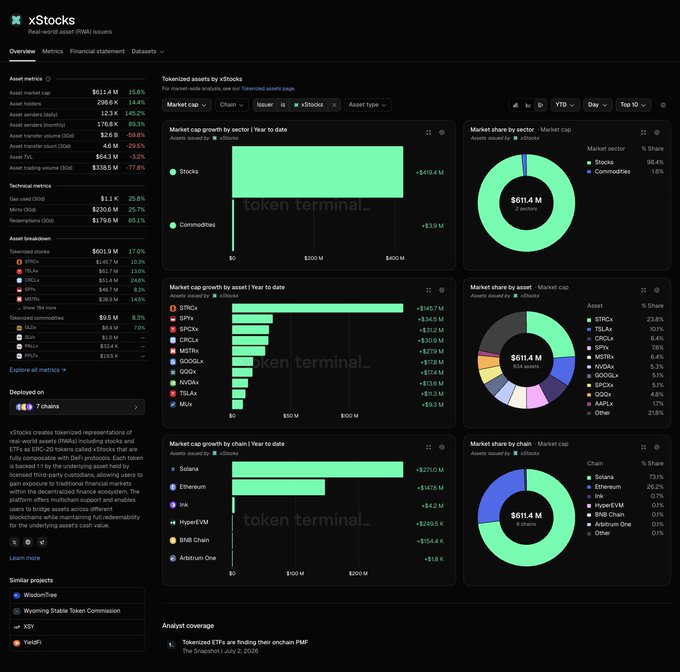Click the Asset market cap metric row
The width and height of the screenshot is (680, 672).
(x=77, y=92)
